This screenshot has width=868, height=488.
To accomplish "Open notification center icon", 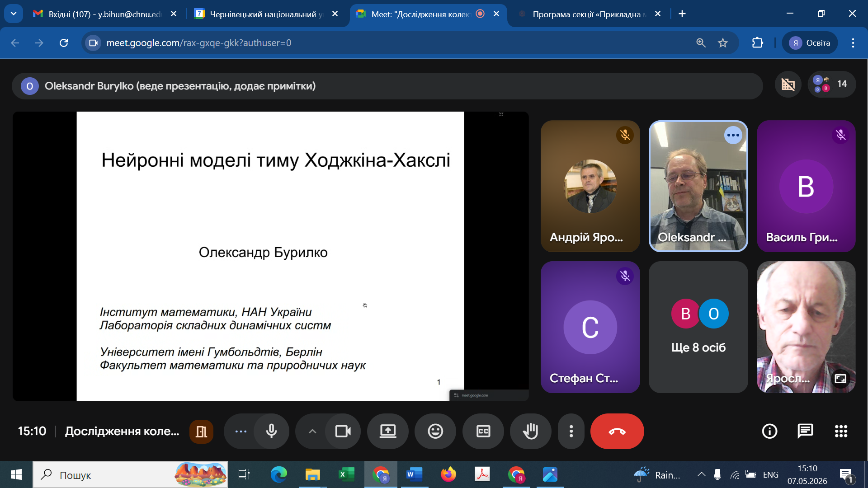I will click(x=845, y=474).
